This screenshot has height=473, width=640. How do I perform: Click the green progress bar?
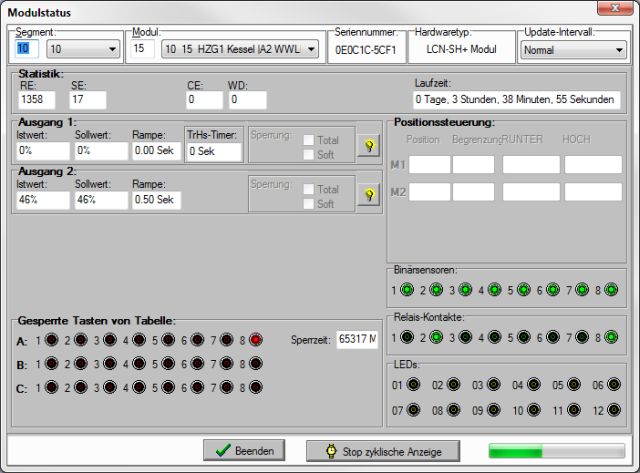(553, 450)
